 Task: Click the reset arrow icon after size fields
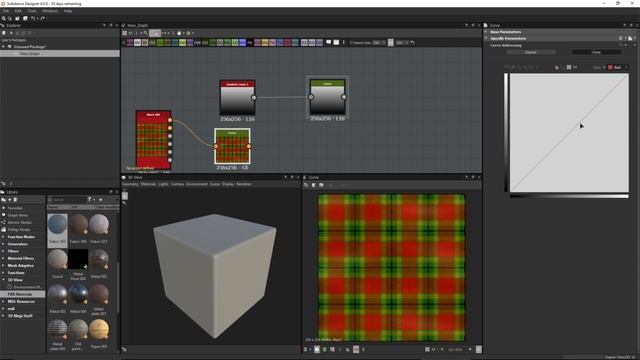(x=413, y=42)
